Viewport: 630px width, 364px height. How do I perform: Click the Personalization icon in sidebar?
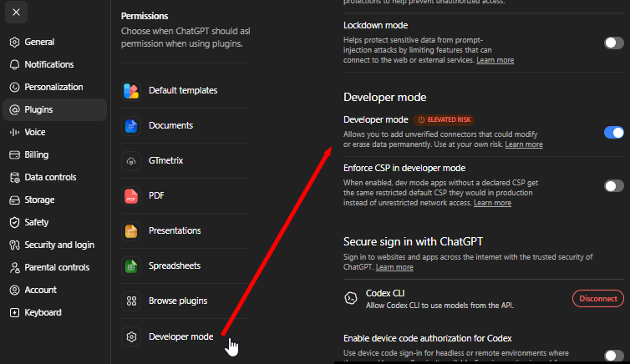click(14, 87)
